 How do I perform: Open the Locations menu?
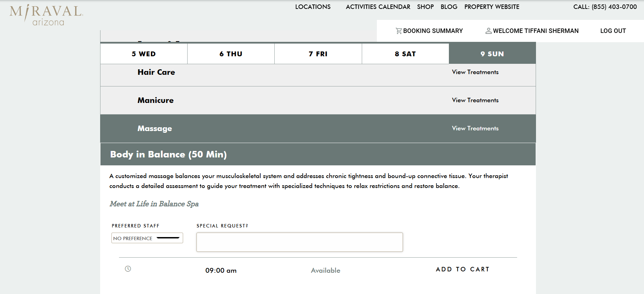point(313,7)
